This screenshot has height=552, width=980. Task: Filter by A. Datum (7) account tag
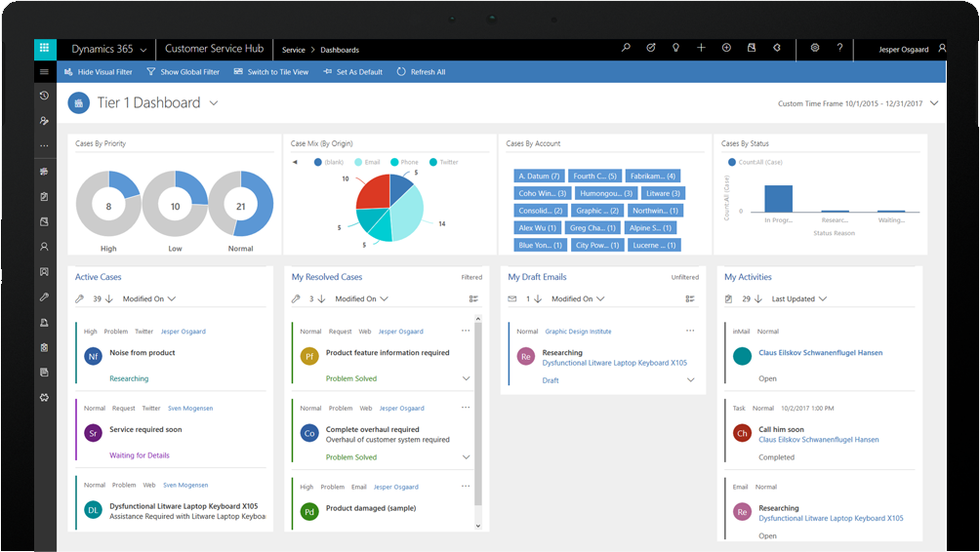click(539, 177)
